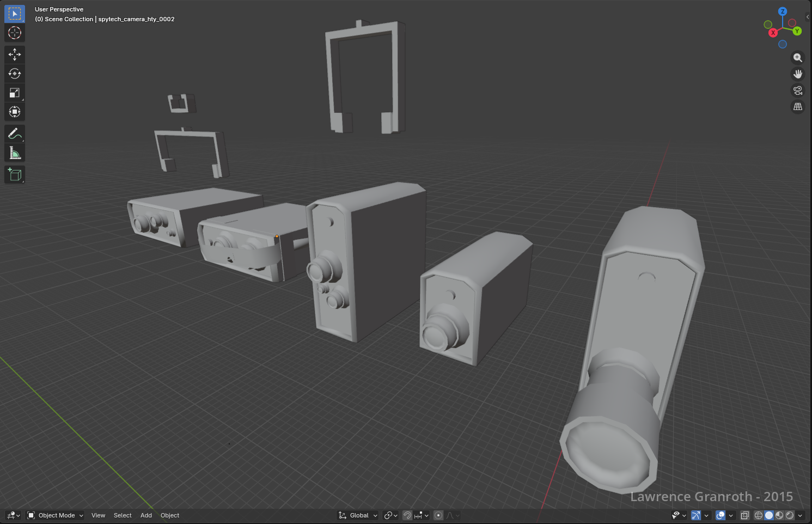Activate the Rotate tool
Image resolution: width=812 pixels, height=524 pixels.
[15, 74]
